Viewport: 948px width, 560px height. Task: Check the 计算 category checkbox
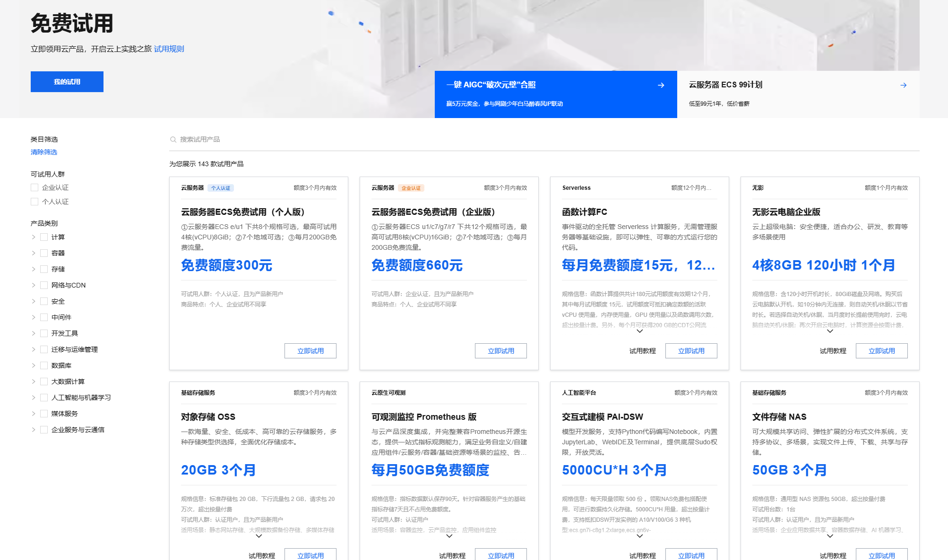coord(44,237)
